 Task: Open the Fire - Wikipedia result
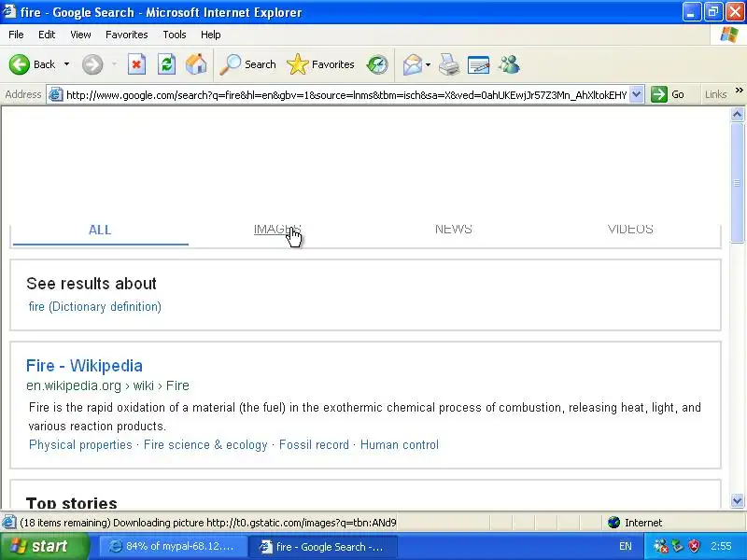pos(84,366)
